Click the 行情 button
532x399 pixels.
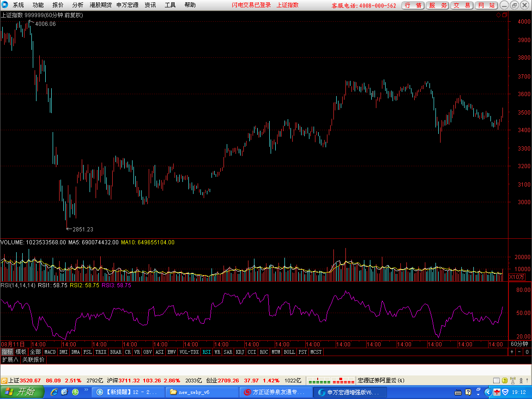point(413,6)
